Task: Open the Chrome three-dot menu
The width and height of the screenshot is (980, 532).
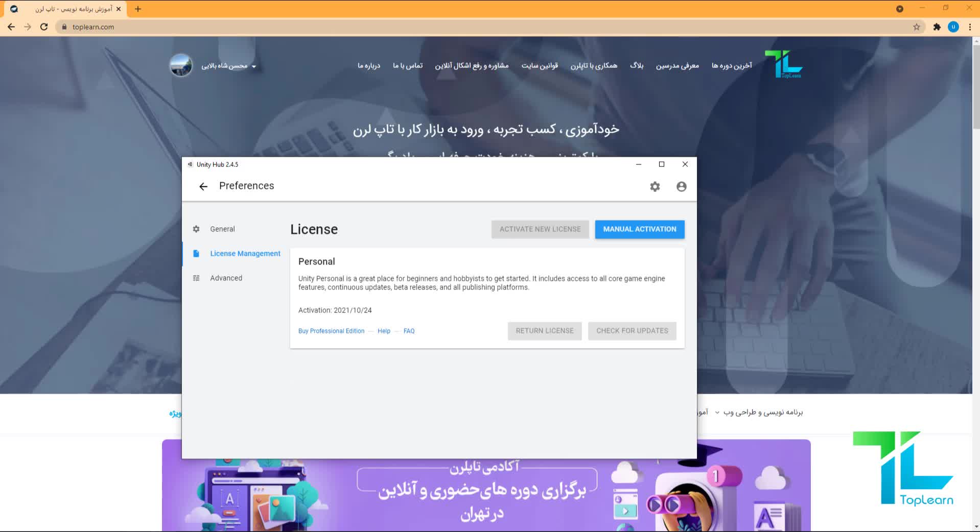Action: [969, 27]
